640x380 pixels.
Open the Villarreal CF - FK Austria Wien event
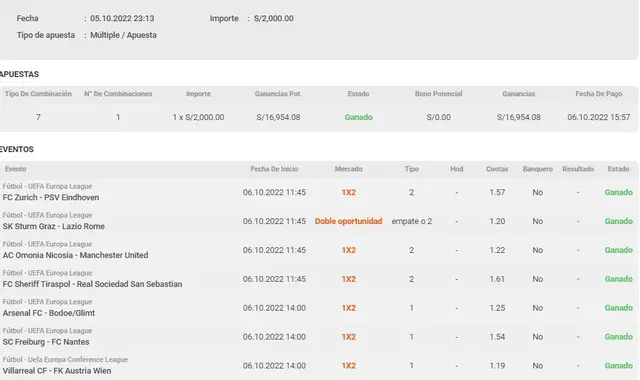pos(57,371)
